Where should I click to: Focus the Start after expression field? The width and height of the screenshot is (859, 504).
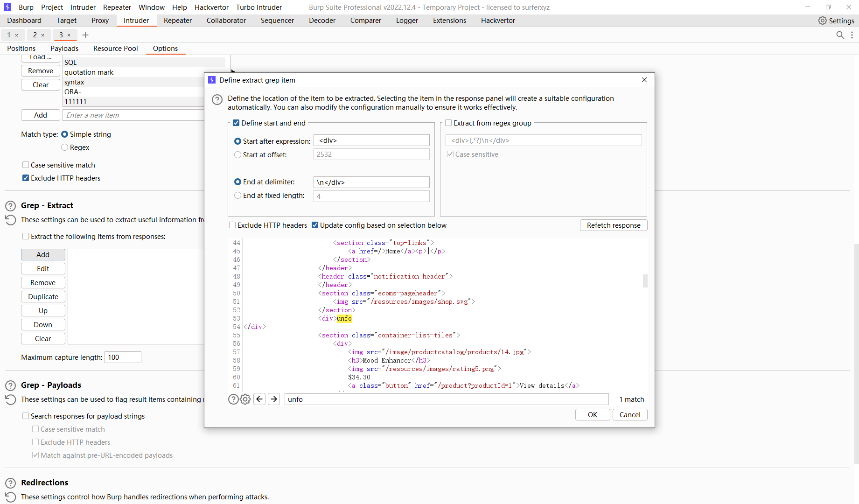coord(371,140)
